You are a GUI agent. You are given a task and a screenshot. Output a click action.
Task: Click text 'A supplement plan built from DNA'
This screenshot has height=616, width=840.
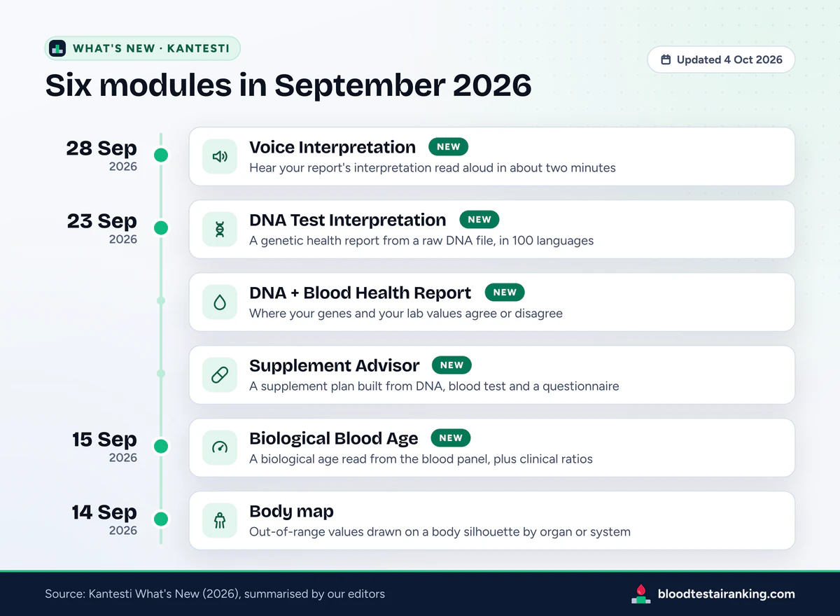click(348, 386)
